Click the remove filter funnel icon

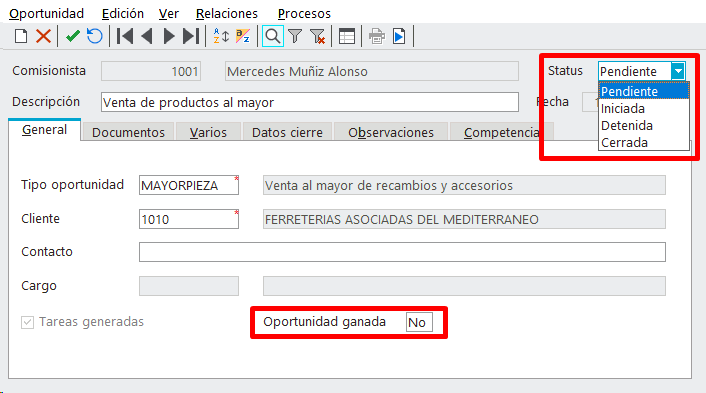click(317, 36)
